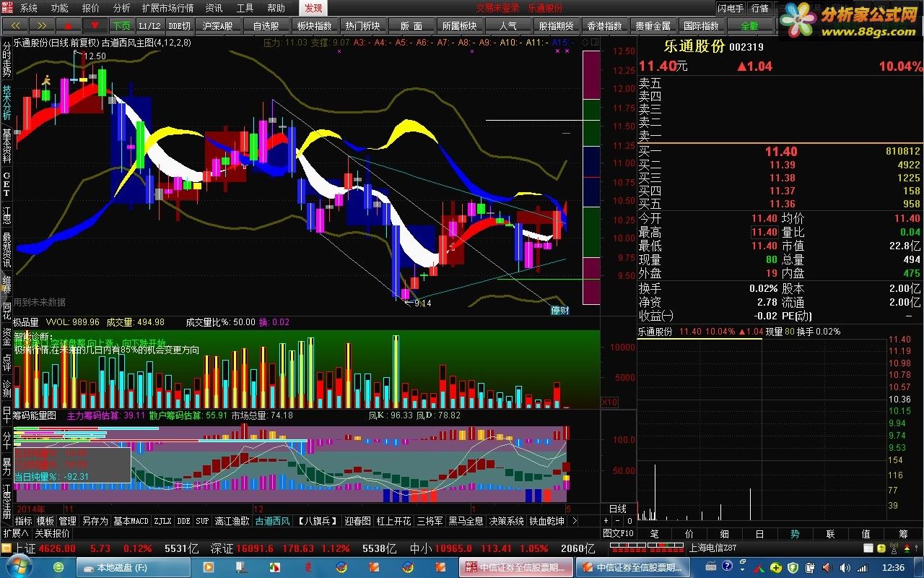Expand the 扩展∧ panel at bottom left
The height and width of the screenshot is (578, 924).
point(16,533)
